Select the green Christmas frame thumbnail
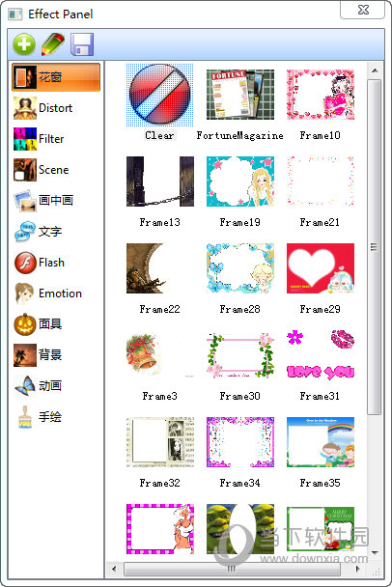Screen dimensions: 392x587 [321, 529]
